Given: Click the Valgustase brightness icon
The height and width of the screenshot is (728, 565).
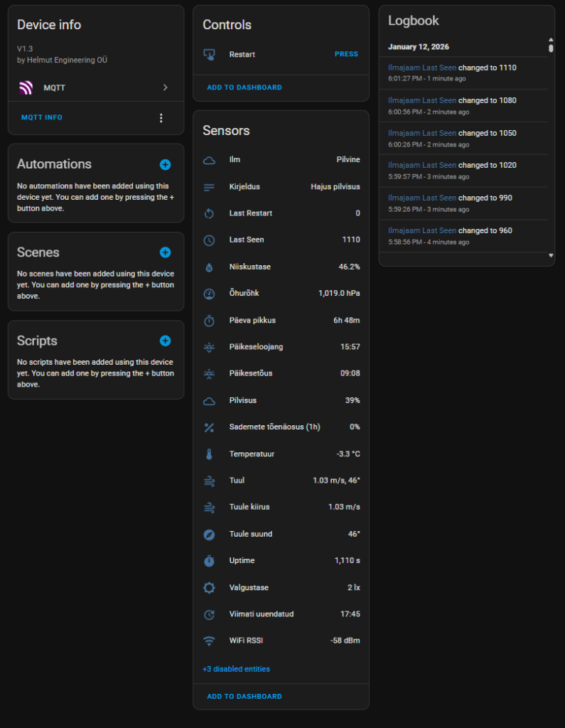Looking at the screenshot, I should click(x=210, y=588).
